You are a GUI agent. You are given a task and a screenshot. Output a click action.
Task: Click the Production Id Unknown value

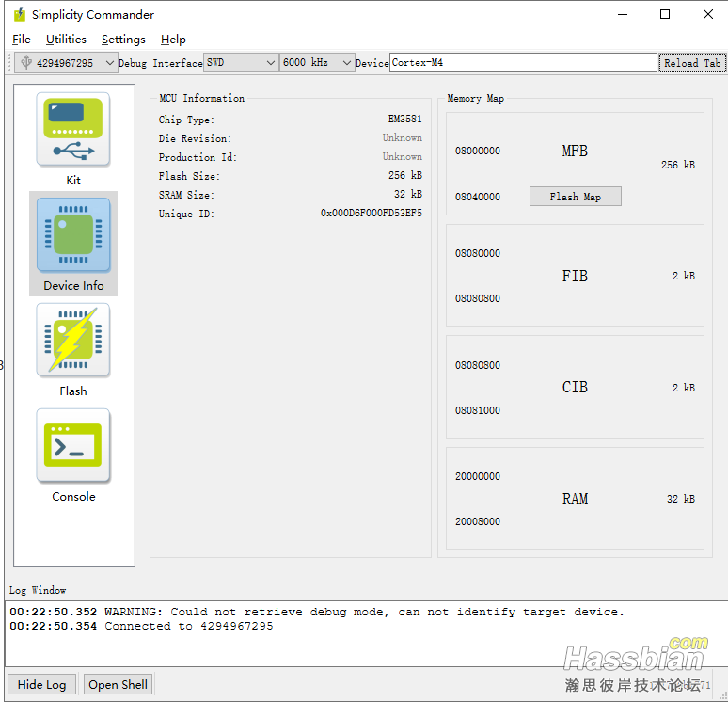pos(402,156)
